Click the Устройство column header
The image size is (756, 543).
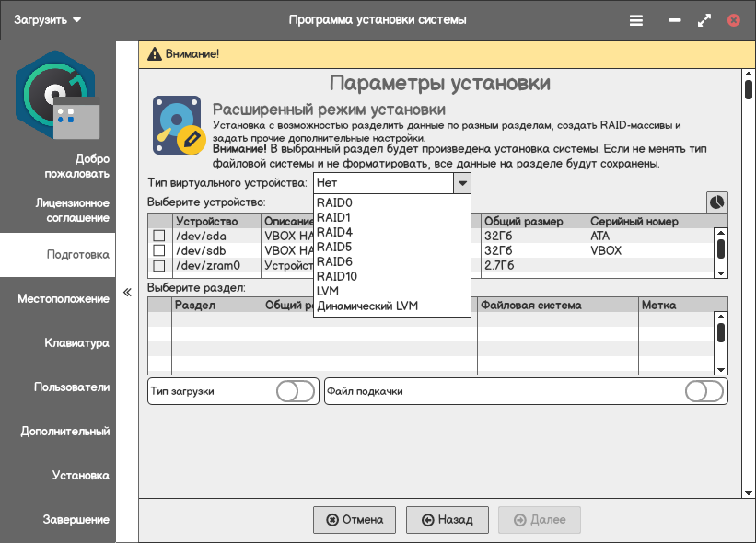(x=216, y=221)
